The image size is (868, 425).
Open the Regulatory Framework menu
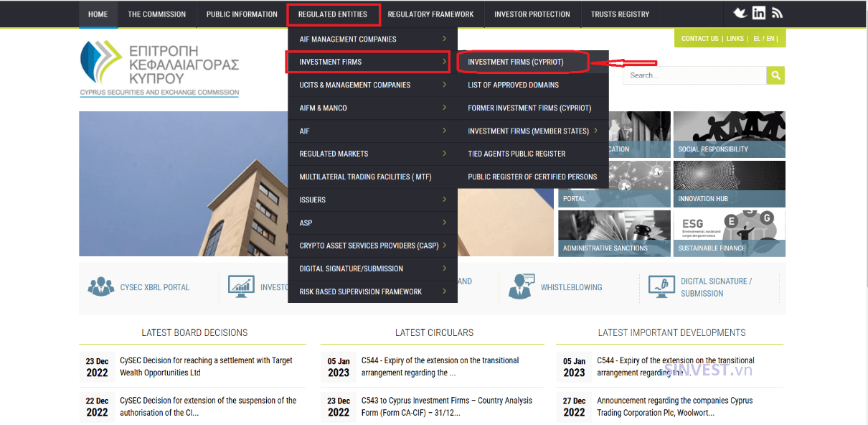click(x=430, y=14)
